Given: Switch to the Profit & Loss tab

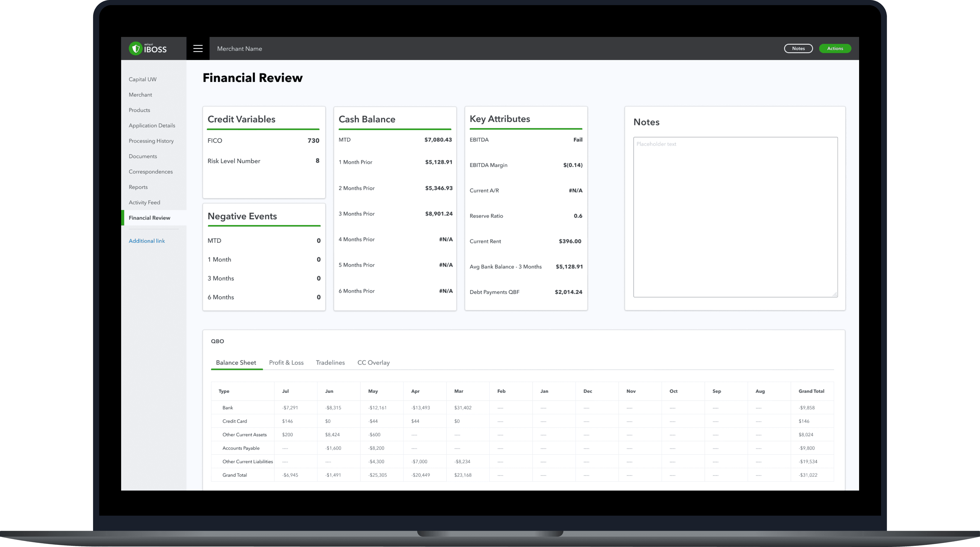Looking at the screenshot, I should (286, 362).
